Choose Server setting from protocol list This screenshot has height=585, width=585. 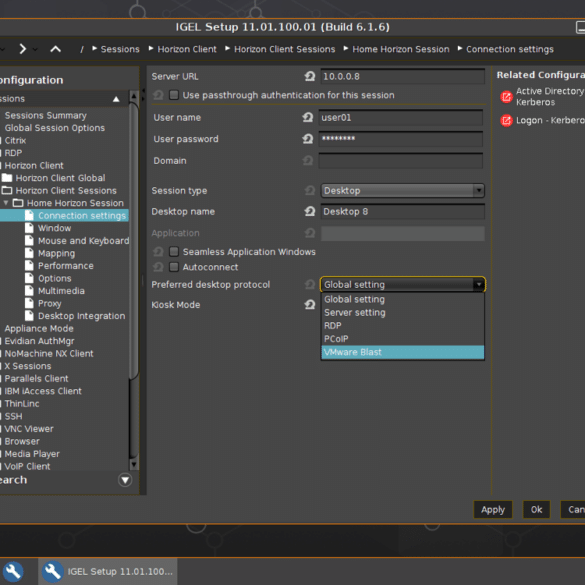403,313
